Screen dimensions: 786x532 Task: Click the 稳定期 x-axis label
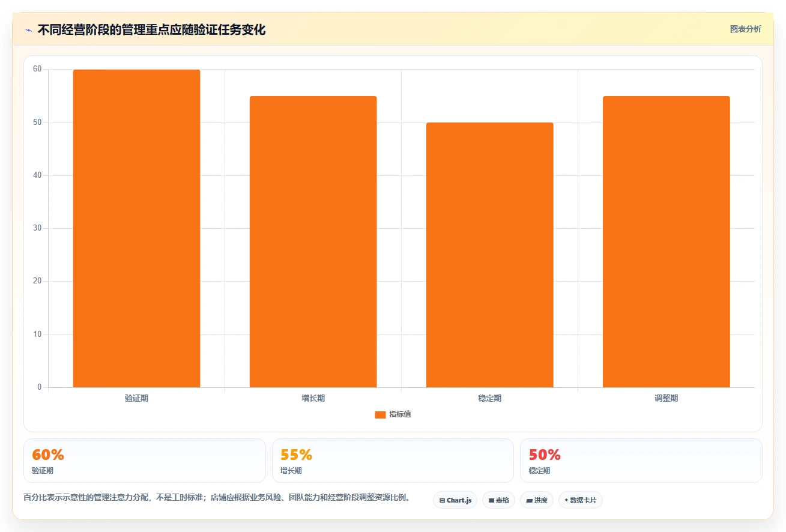pos(489,398)
